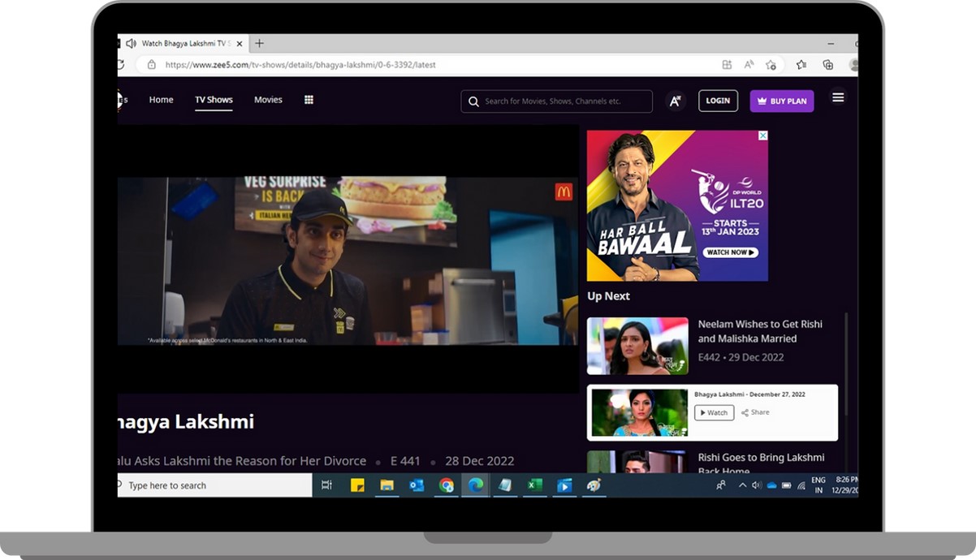Focus the Search for Movies, Shows field
This screenshot has height=560, width=976.
[x=557, y=101]
